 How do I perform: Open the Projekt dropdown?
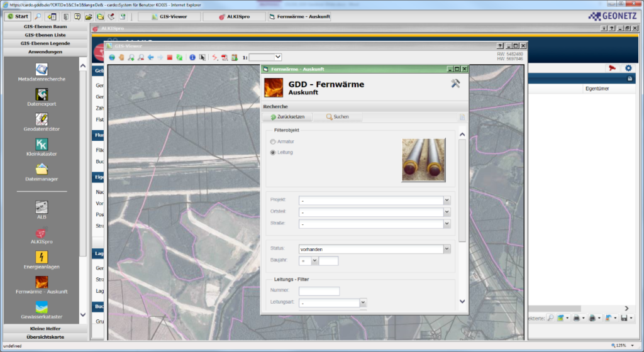[x=447, y=201]
